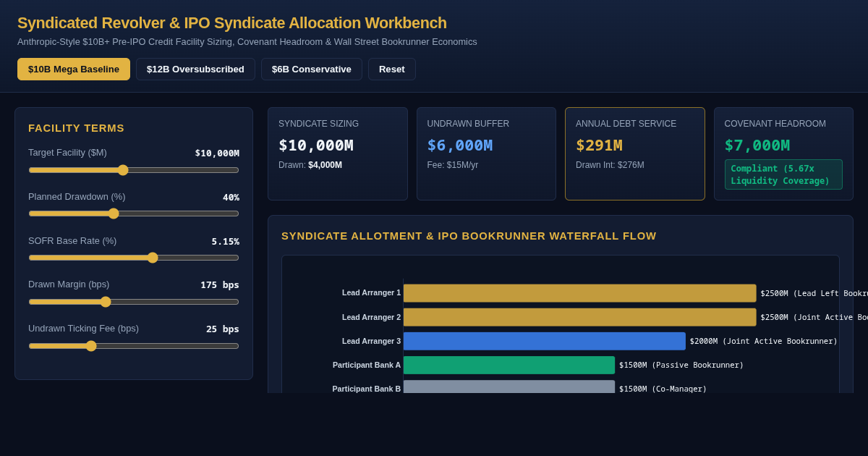This screenshot has width=868, height=456.
Task: Click the 40% planned drawdown value
Action: click(x=231, y=197)
